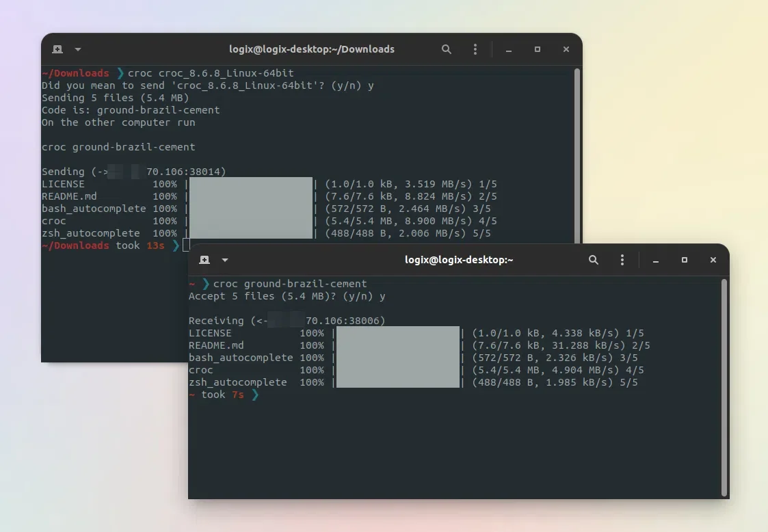Maximize the Downloads terminal window
The width and height of the screenshot is (768, 532).
[538, 49]
